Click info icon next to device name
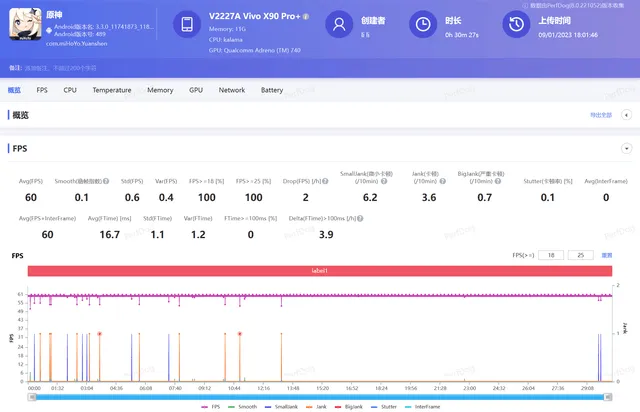Screen dimensions: 640x412 click(306, 17)
